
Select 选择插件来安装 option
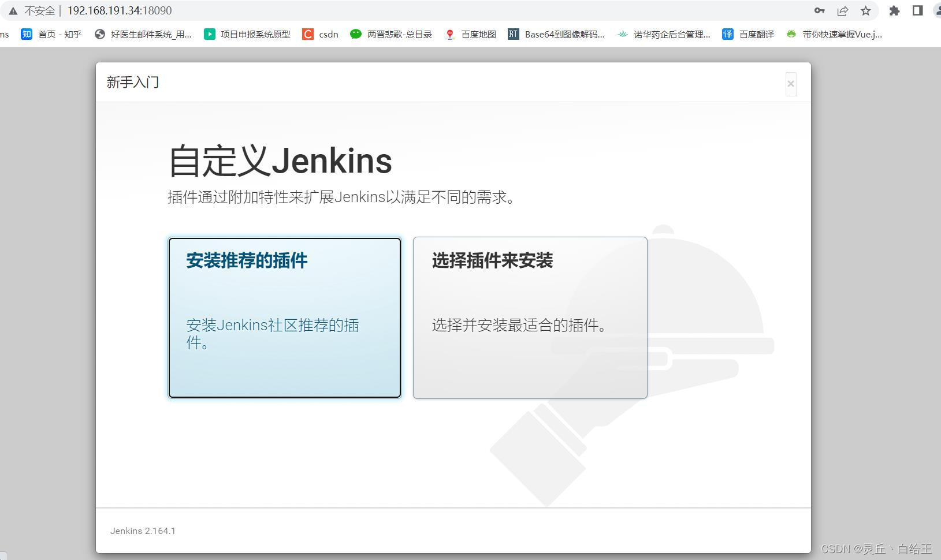530,318
